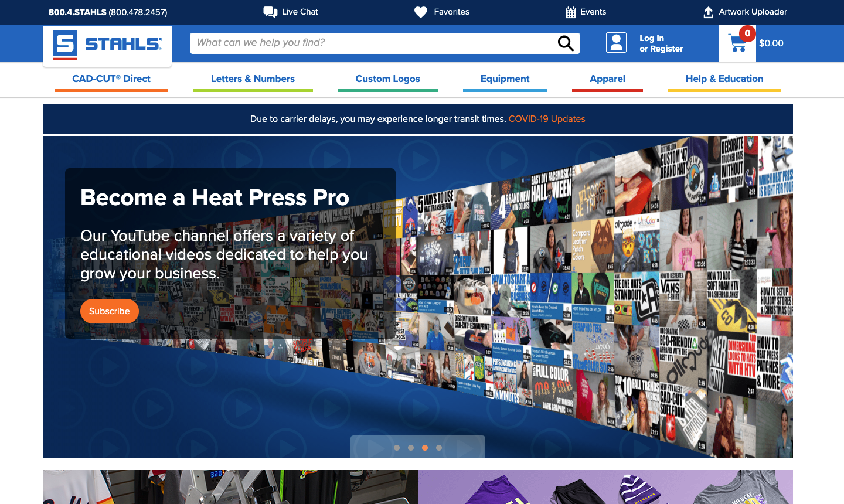Click the search magnifying glass icon
The height and width of the screenshot is (504, 844).
[x=566, y=43]
